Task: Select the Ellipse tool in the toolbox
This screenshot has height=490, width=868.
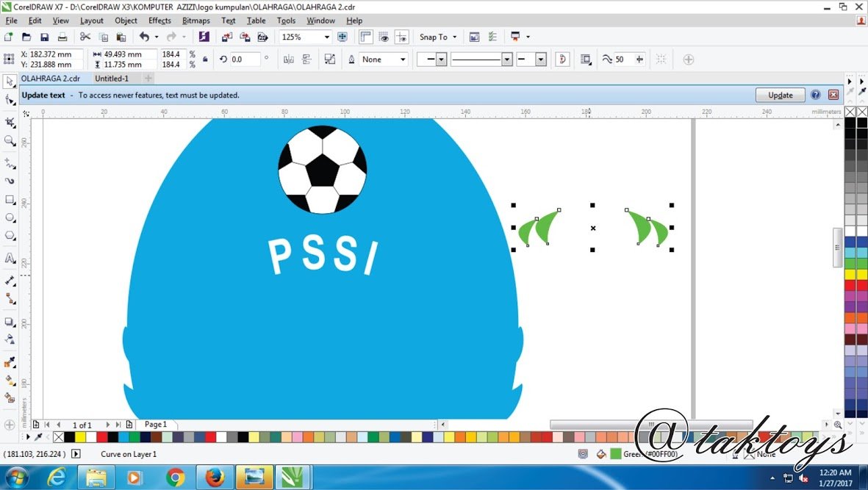Action: click(10, 217)
